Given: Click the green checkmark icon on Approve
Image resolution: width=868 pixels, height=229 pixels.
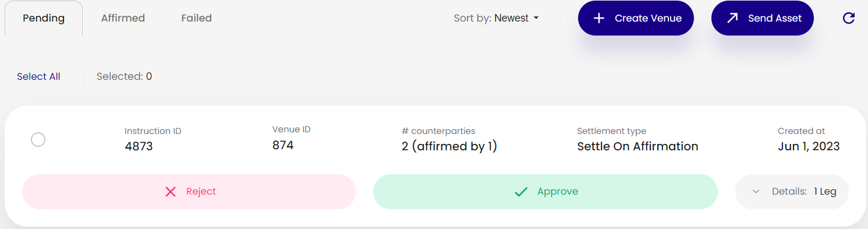Looking at the screenshot, I should click(x=521, y=192).
